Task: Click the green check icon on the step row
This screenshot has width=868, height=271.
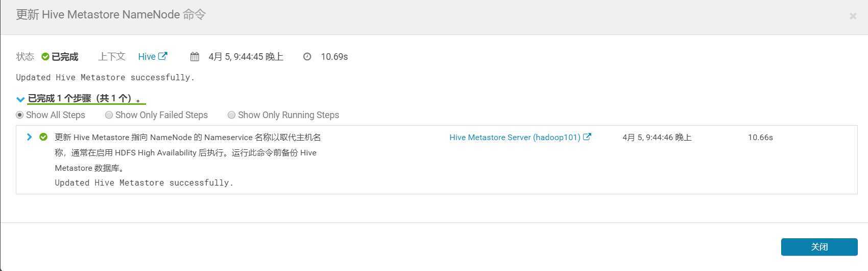Action: pos(43,137)
